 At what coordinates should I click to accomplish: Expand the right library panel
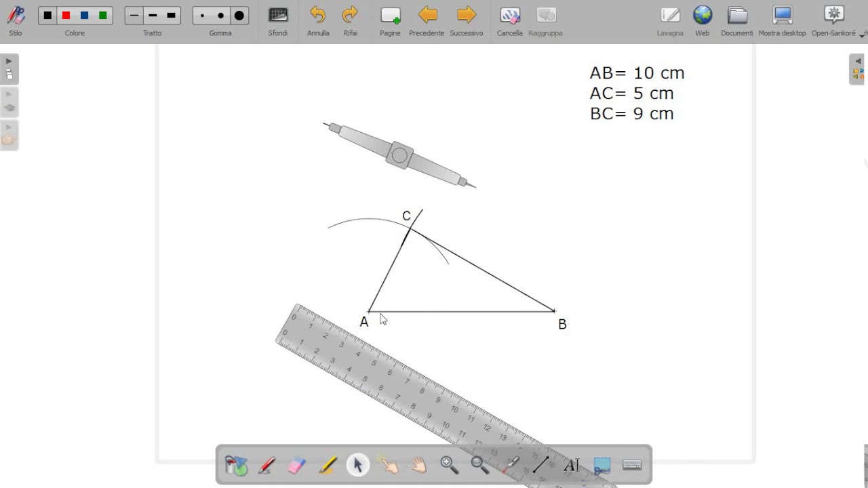tap(858, 69)
